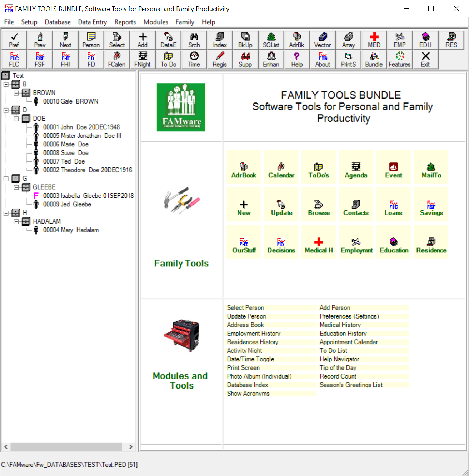Open FNight family night toolbar icon
The height and width of the screenshot is (476, 469).
point(143,59)
